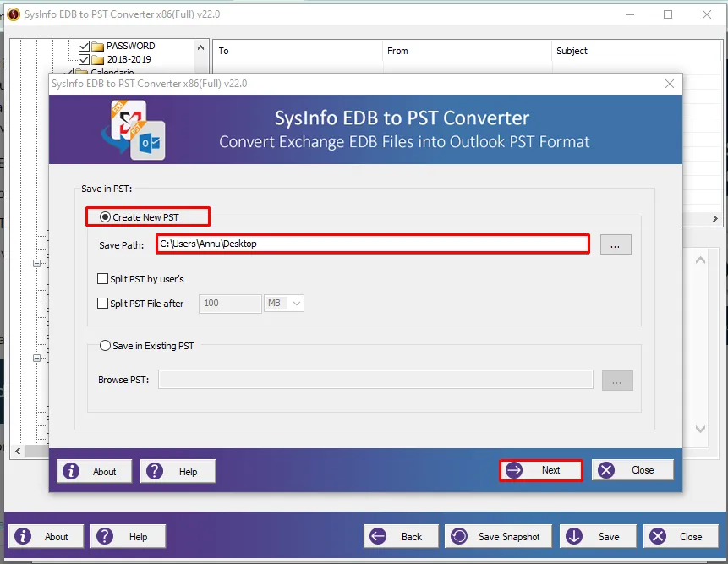The height and width of the screenshot is (564, 728).
Task: Enable the Split PST File after checkbox
Action: tap(102, 303)
